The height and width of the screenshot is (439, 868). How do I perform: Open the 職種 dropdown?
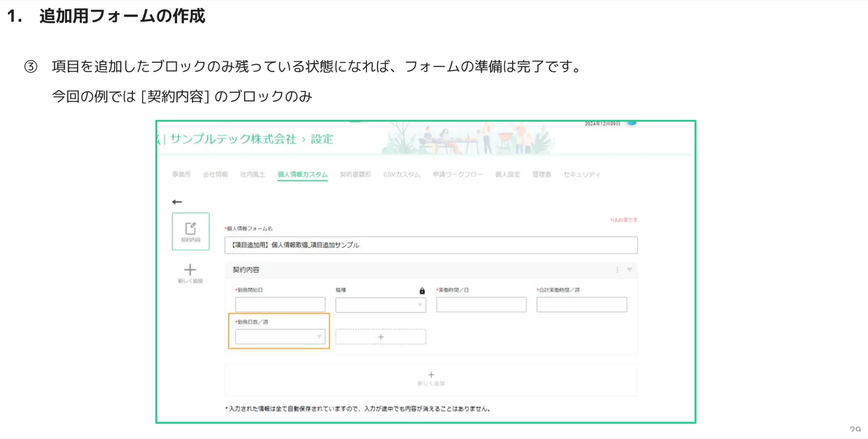pyautogui.click(x=381, y=305)
